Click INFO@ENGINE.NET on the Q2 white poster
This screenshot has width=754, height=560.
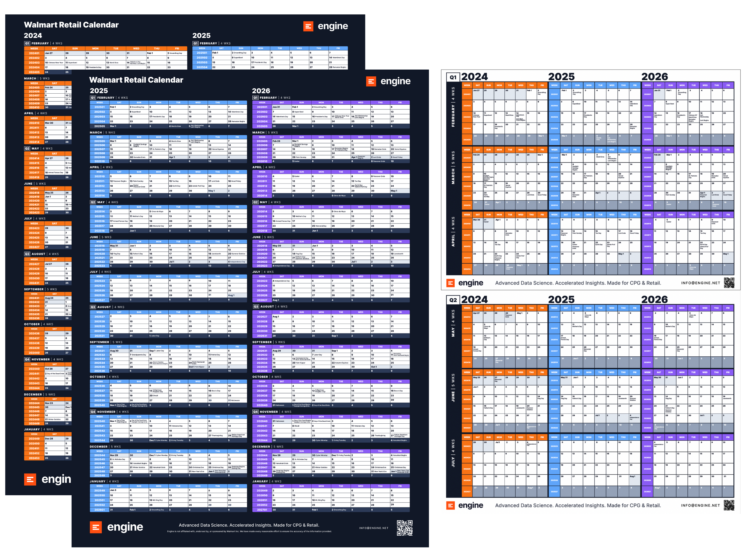[701, 505]
